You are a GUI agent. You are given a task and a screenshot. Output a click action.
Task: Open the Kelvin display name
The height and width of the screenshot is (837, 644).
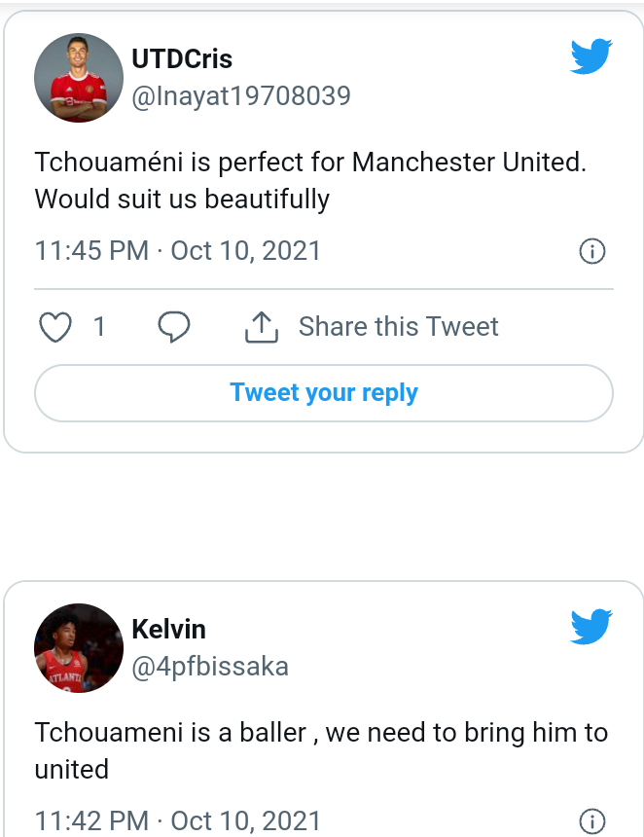coord(168,629)
